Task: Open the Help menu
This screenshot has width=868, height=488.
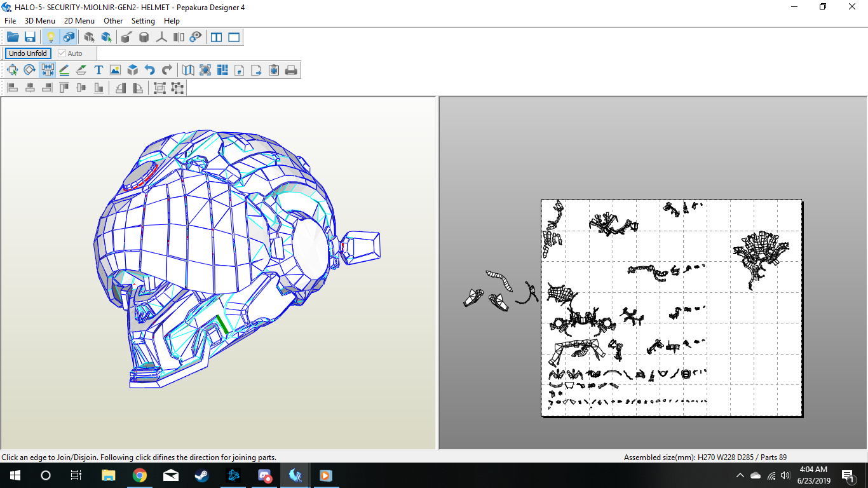Action: click(172, 21)
